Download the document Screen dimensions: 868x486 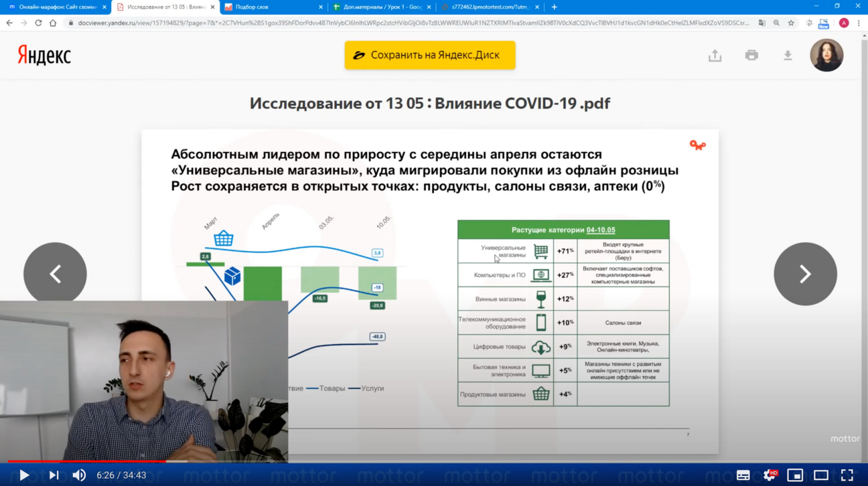[x=788, y=56]
